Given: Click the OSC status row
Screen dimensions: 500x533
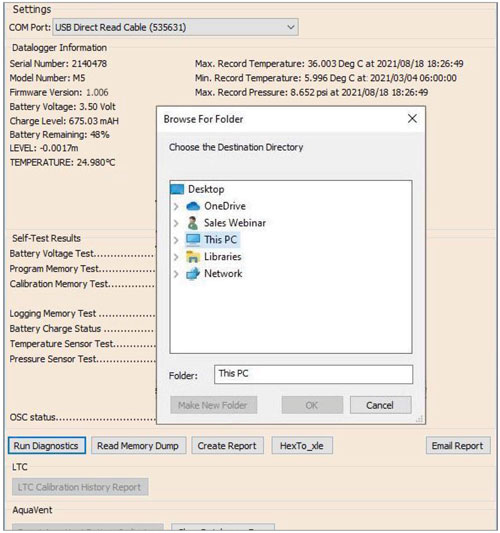Looking at the screenshot, I should tap(82, 417).
